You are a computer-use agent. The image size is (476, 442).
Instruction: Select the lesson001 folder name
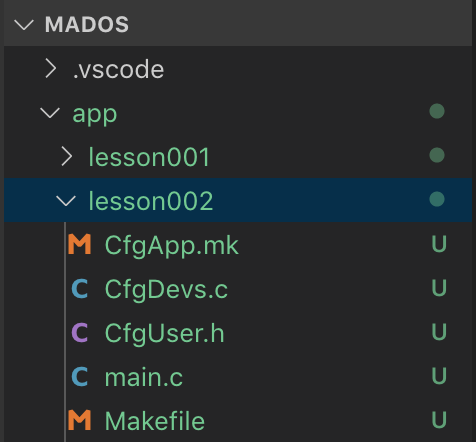[149, 157]
